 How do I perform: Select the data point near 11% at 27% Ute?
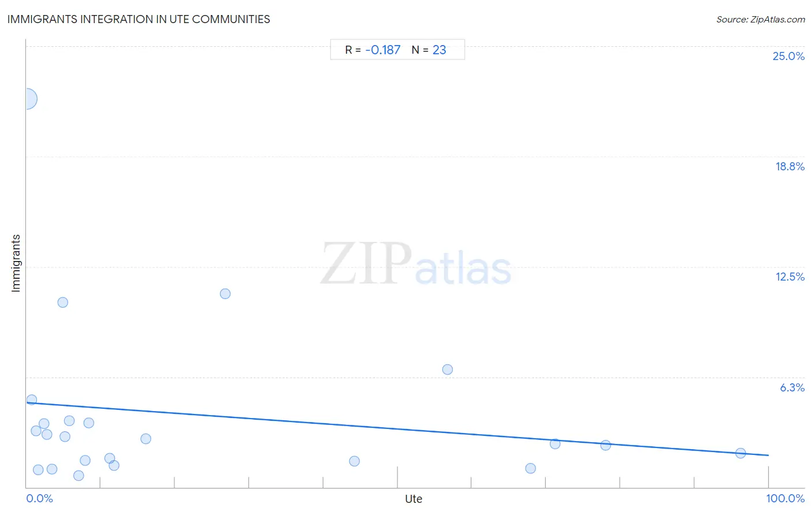point(225,294)
